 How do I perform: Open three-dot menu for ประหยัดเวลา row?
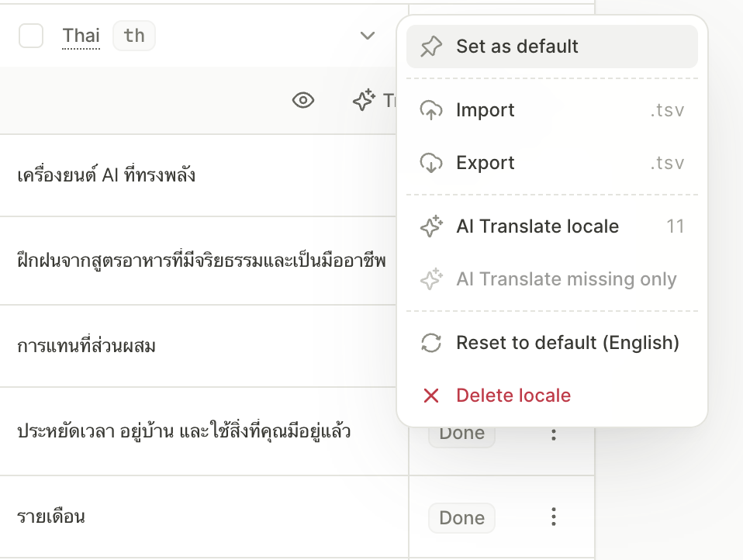[554, 434]
